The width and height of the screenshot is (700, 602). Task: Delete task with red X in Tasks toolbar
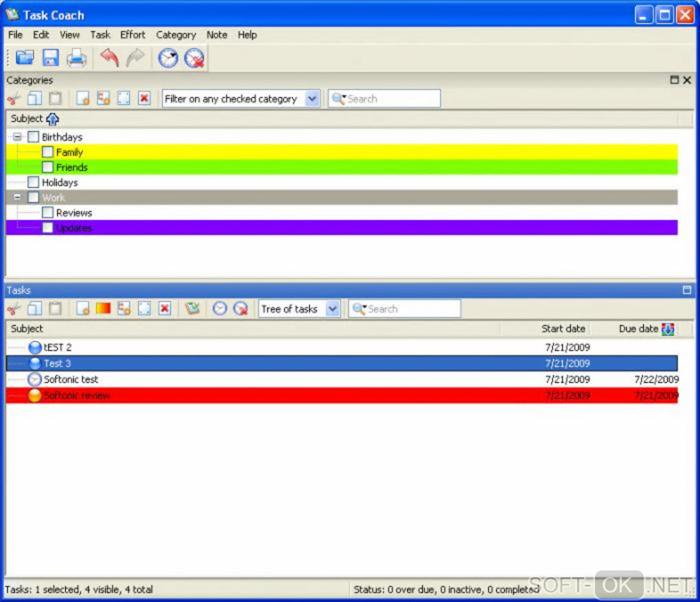(165, 309)
